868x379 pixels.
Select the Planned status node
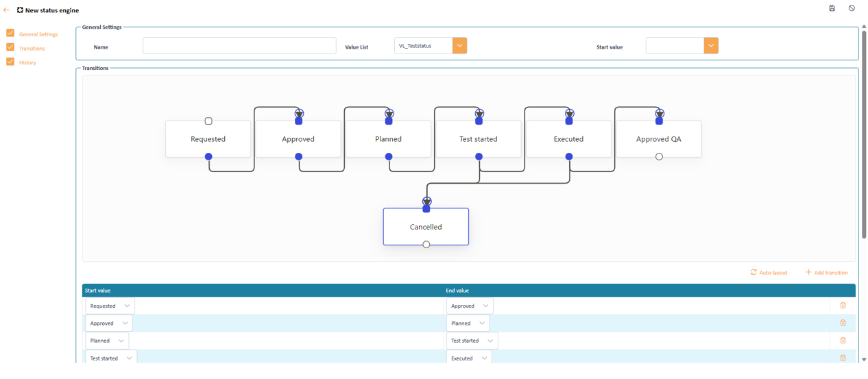pos(389,139)
